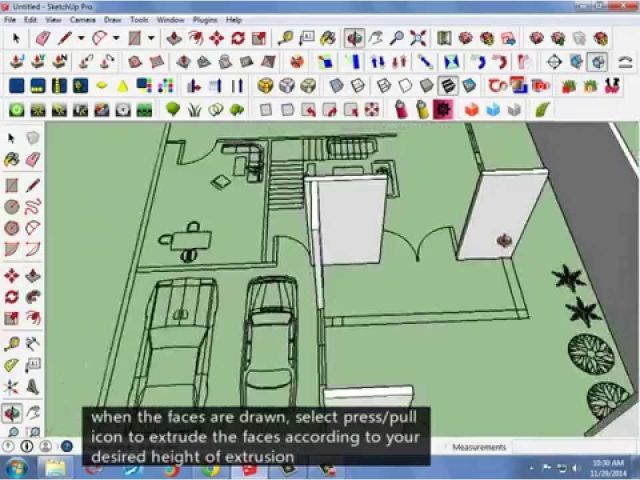
Task: Click the Windows Start button
Action: pyautogui.click(x=16, y=467)
